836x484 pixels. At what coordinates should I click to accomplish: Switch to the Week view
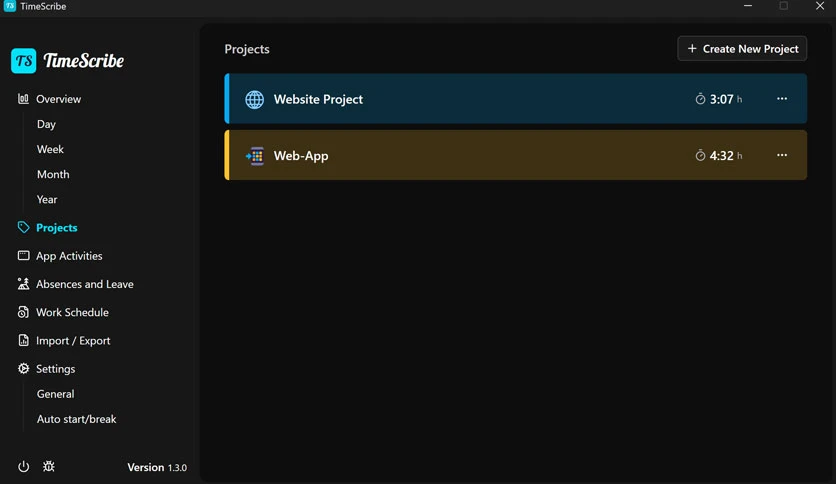click(50, 149)
